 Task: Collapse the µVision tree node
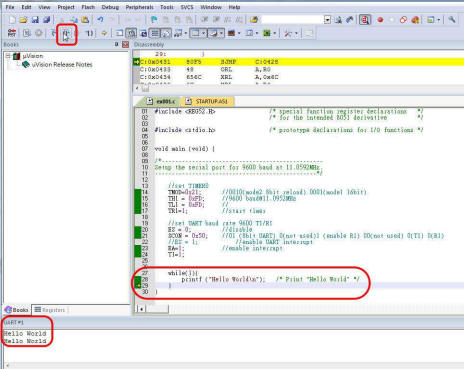(x=8, y=56)
